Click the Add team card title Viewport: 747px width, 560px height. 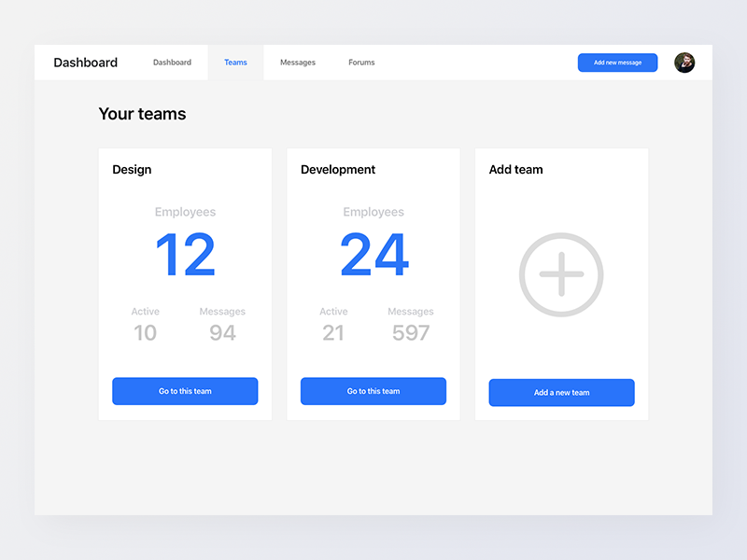[x=516, y=170]
